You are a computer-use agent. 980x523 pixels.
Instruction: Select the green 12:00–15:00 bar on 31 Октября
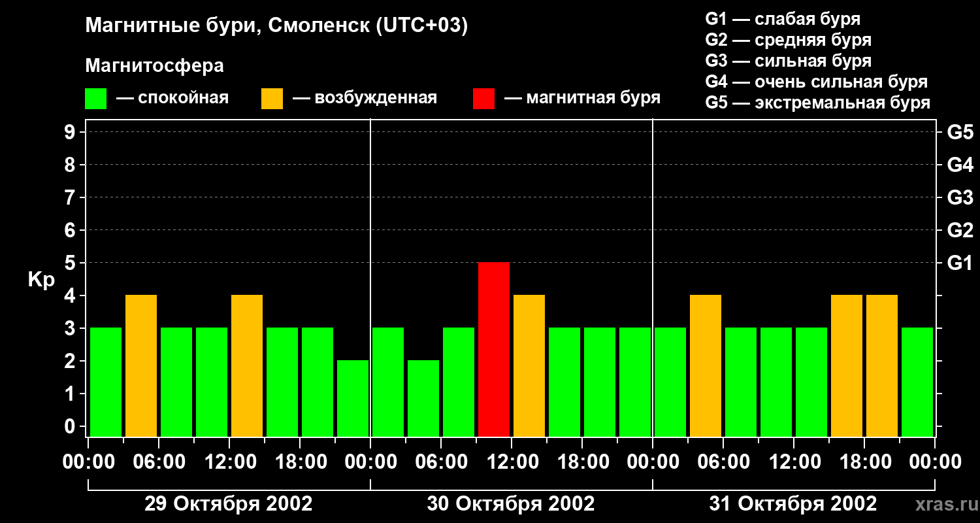pos(811,382)
